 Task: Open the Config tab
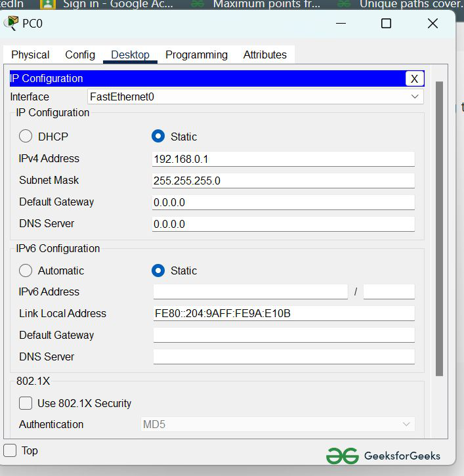(80, 55)
